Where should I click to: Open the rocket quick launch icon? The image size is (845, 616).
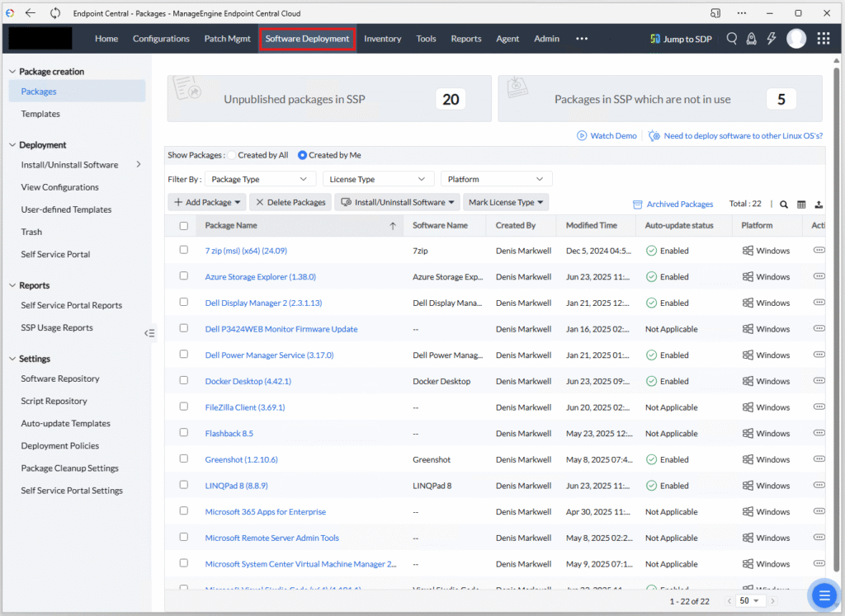click(x=752, y=39)
